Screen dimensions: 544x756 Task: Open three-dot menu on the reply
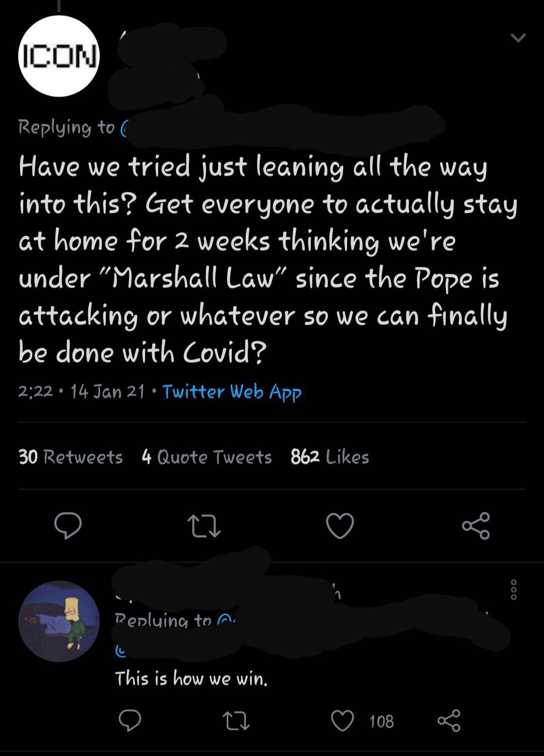tap(513, 589)
